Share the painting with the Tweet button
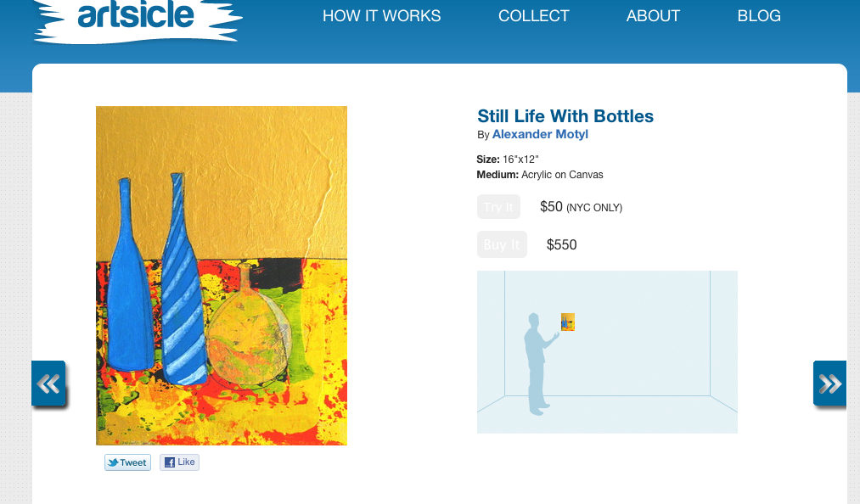Viewport: 860px width, 504px height. point(127,462)
